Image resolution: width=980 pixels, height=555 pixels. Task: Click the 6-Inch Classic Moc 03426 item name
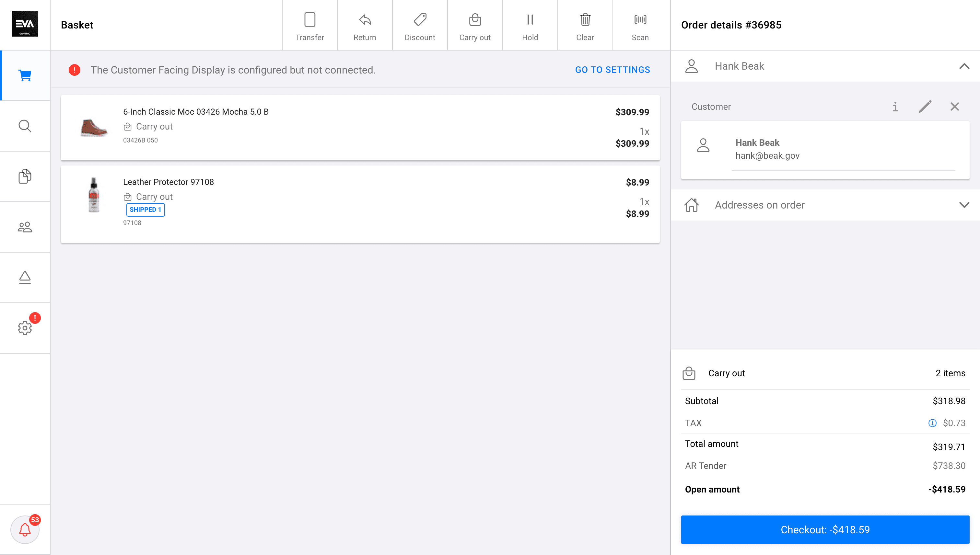(196, 112)
